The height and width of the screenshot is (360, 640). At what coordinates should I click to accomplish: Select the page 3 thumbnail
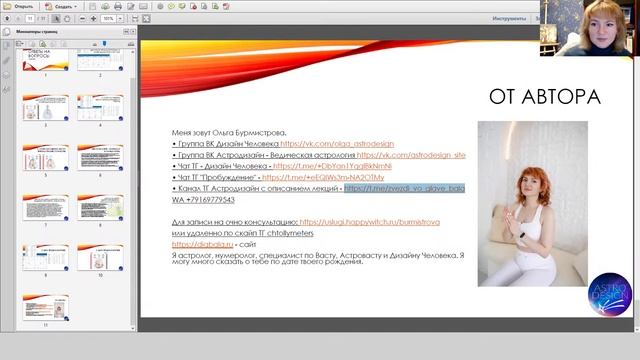pos(46,107)
